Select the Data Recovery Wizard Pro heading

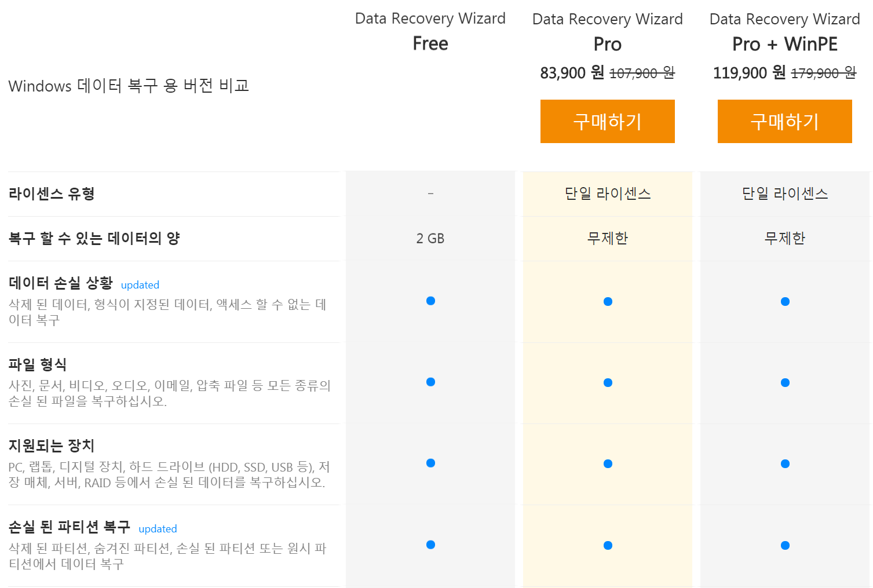[607, 31]
